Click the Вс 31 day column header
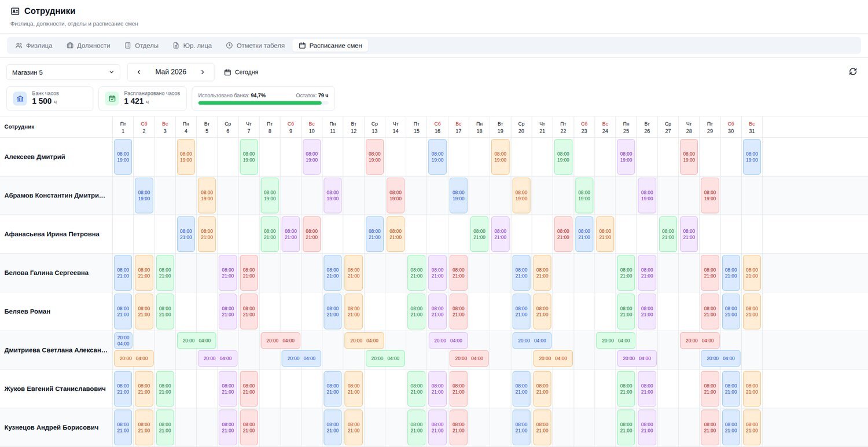The height and width of the screenshot is (447, 868). (x=752, y=127)
